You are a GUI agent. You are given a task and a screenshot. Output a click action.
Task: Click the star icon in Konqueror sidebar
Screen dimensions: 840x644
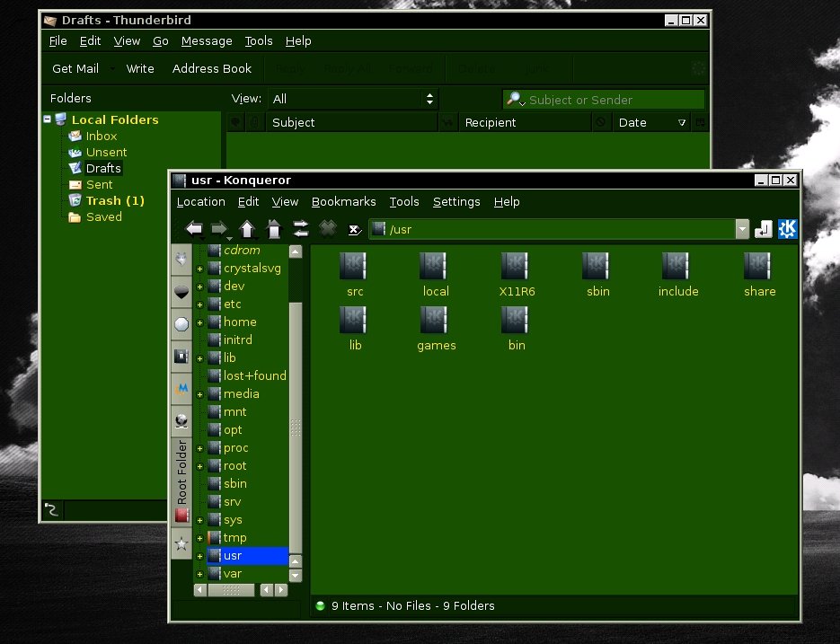181,544
